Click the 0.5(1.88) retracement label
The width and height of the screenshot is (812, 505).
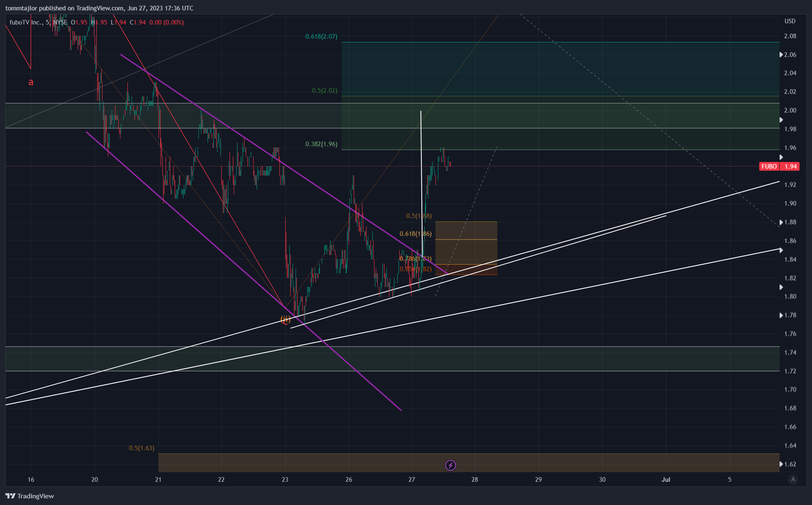[419, 216]
